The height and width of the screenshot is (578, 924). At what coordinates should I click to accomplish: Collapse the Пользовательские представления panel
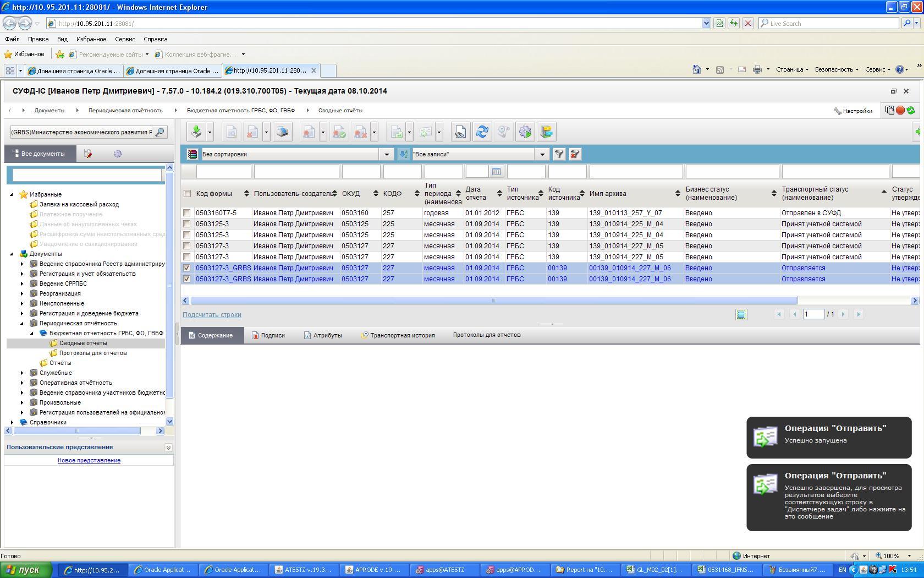168,448
